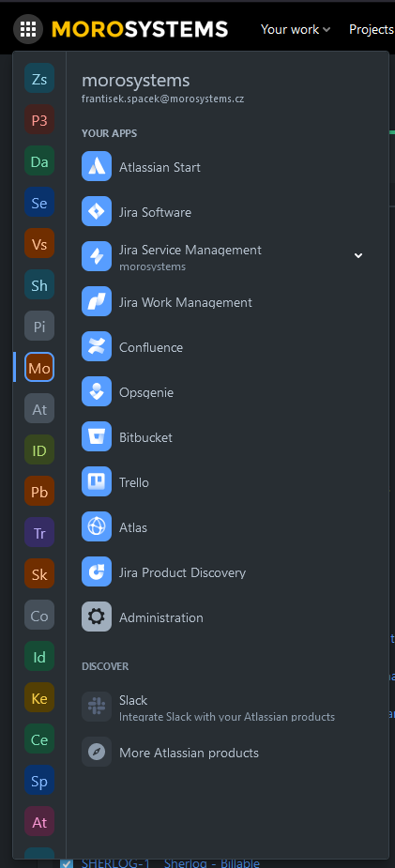This screenshot has height=868, width=395.
Task: Switch to the Ke site tile
Action: tap(39, 698)
